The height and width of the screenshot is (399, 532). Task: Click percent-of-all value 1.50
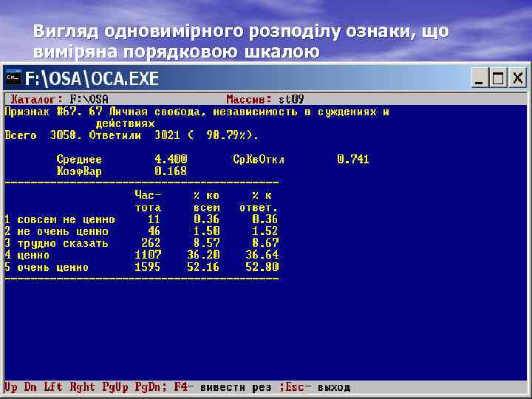click(x=207, y=231)
